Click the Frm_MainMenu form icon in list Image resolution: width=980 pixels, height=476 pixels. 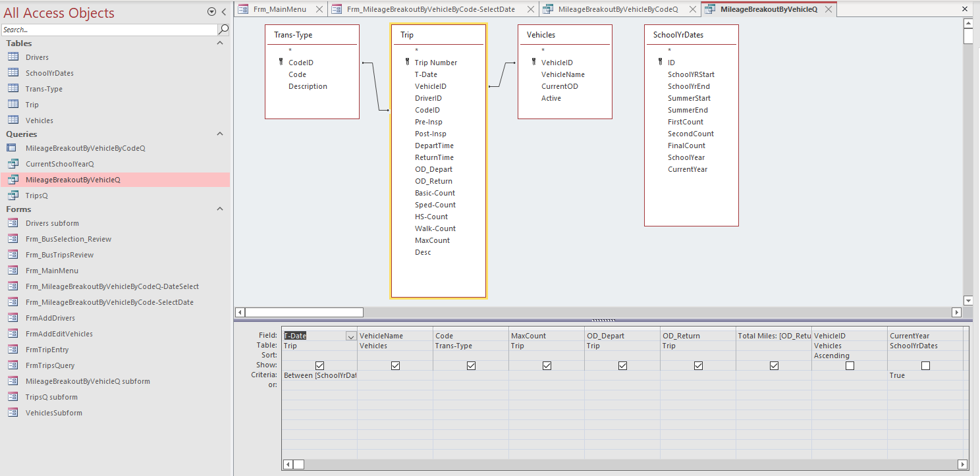pyautogui.click(x=13, y=271)
